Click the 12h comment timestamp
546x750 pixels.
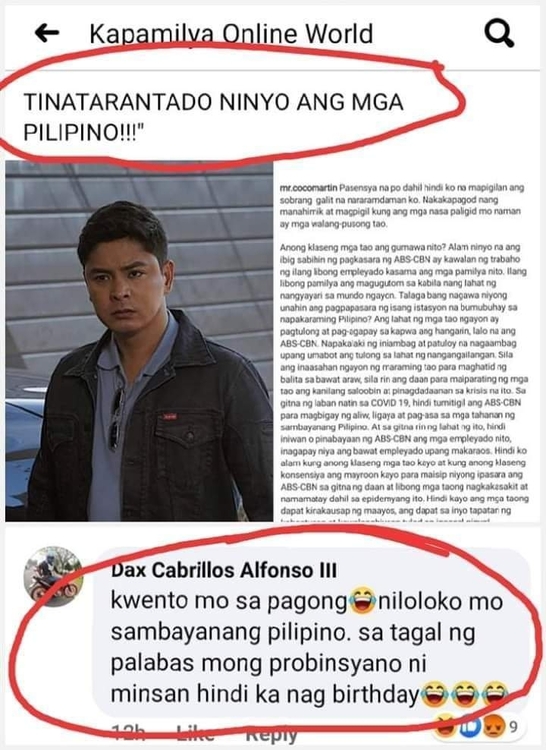(129, 732)
